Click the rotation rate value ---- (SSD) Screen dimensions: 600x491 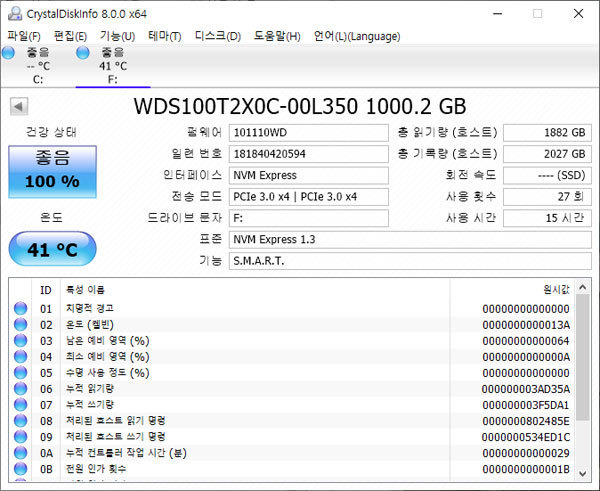click(x=547, y=175)
